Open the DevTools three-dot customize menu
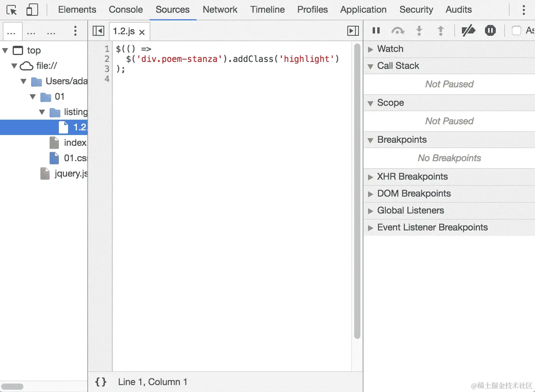This screenshot has height=392, width=535. [x=523, y=10]
